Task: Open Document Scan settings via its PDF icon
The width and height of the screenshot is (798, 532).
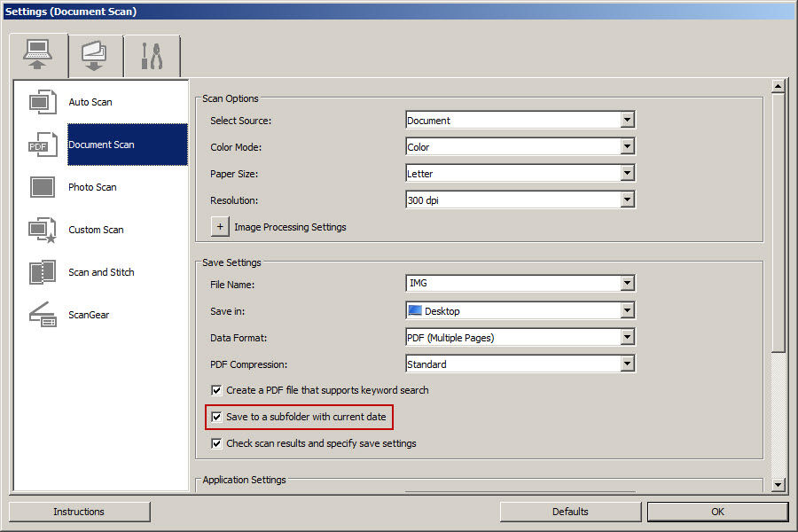Action: tap(42, 145)
